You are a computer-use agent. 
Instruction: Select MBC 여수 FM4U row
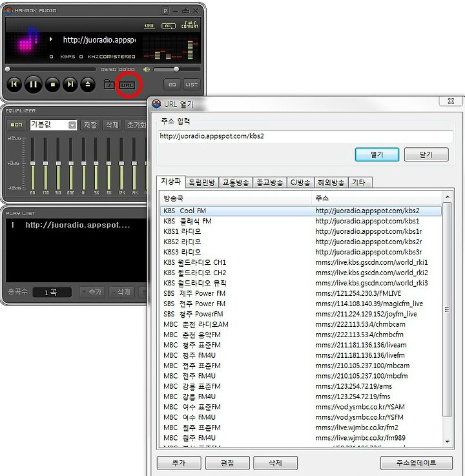coord(301,417)
